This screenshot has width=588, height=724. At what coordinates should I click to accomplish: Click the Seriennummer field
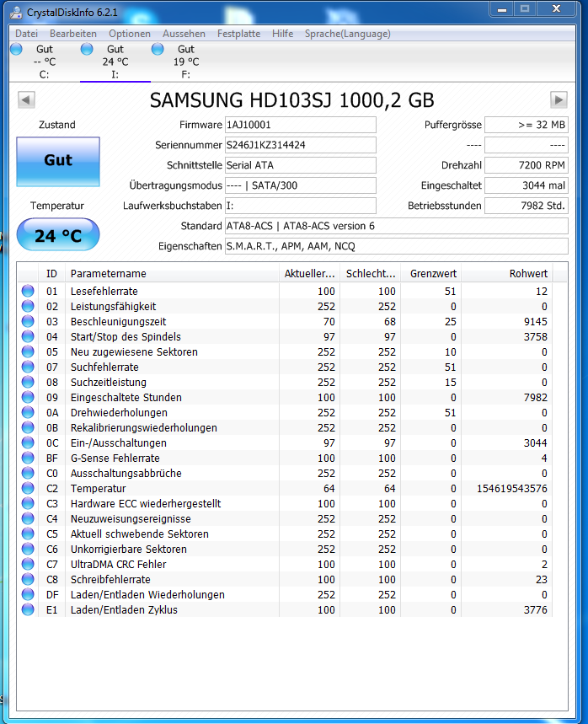pyautogui.click(x=301, y=145)
